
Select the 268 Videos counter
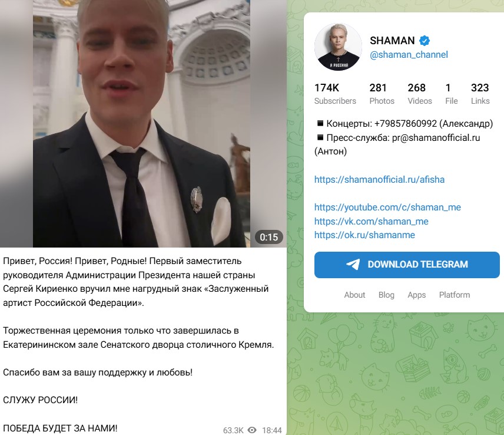point(420,94)
